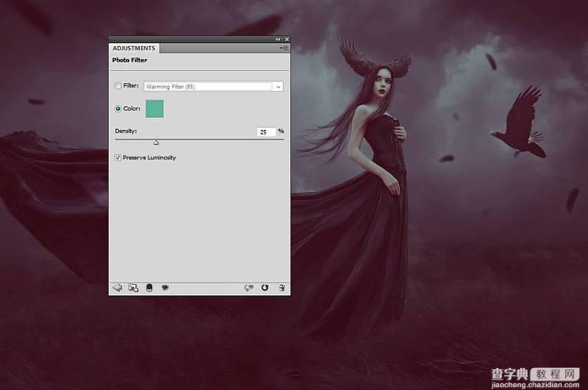Click the Filter dropdown arrow
This screenshot has width=588, height=390.
pos(278,87)
